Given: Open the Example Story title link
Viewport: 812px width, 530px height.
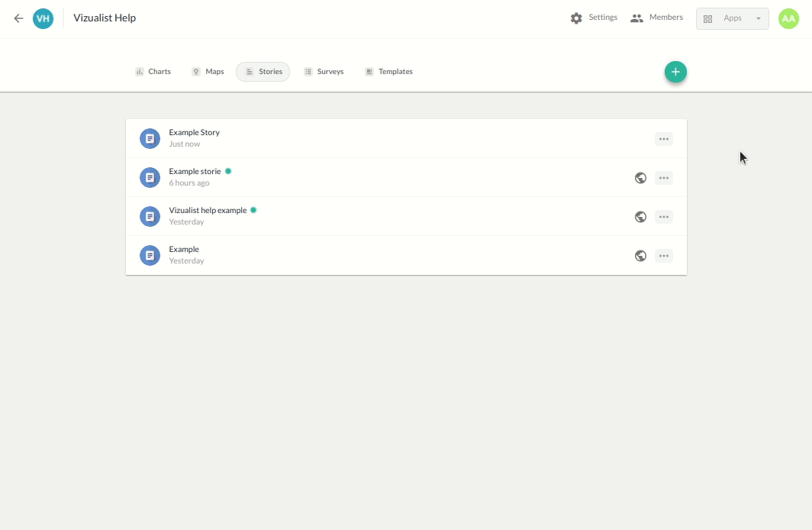Looking at the screenshot, I should [195, 133].
